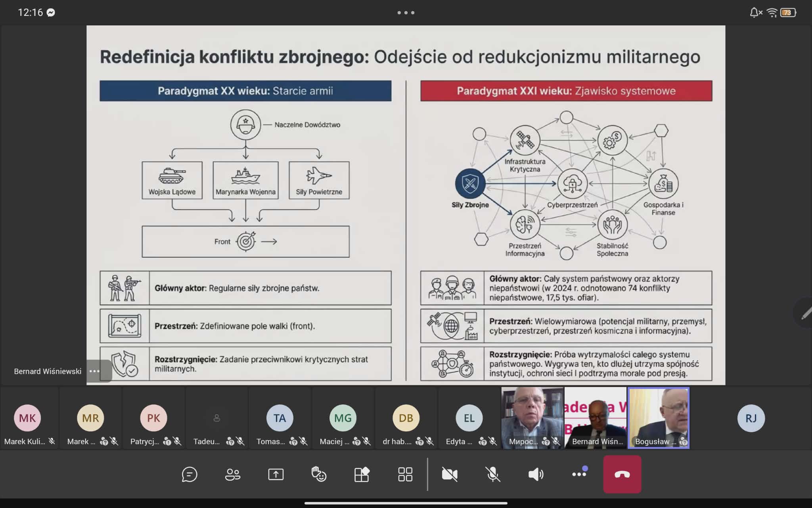Open the apps icon with pencil

362,474
